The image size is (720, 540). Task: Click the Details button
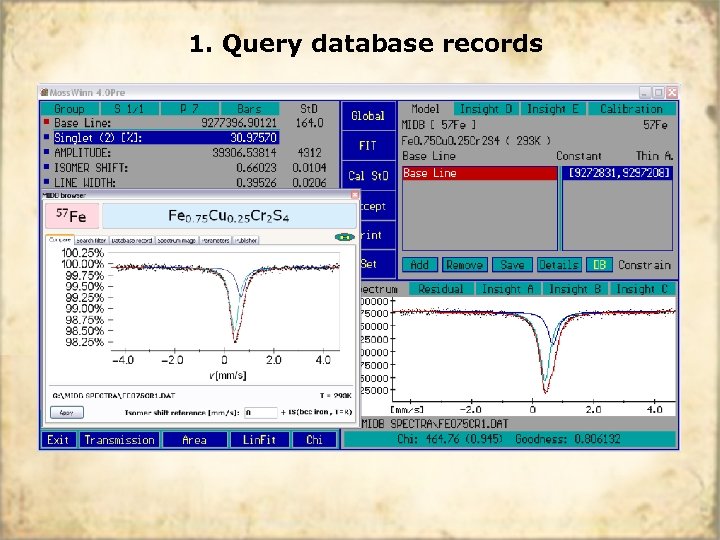(559, 265)
